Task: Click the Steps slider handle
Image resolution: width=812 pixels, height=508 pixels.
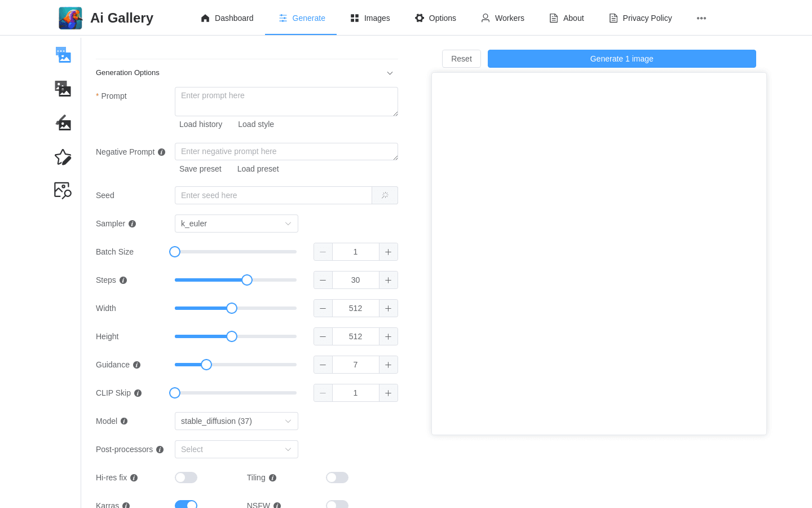Action: 247,280
